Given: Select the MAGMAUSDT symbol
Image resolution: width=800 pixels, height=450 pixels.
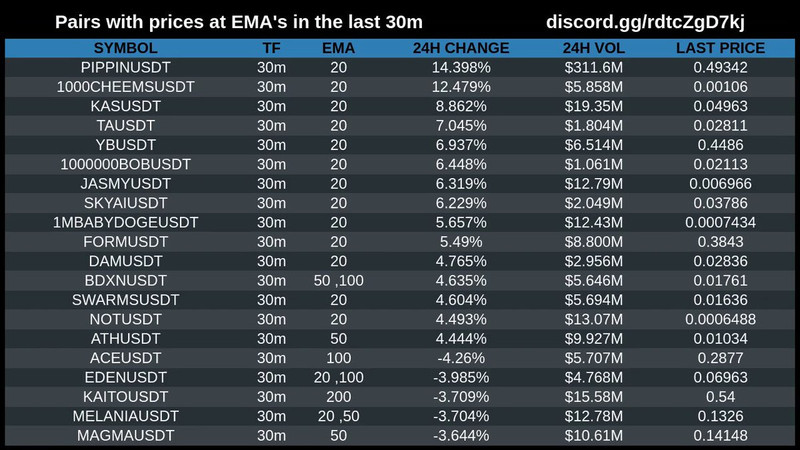Looking at the screenshot, I should pyautogui.click(x=126, y=435).
